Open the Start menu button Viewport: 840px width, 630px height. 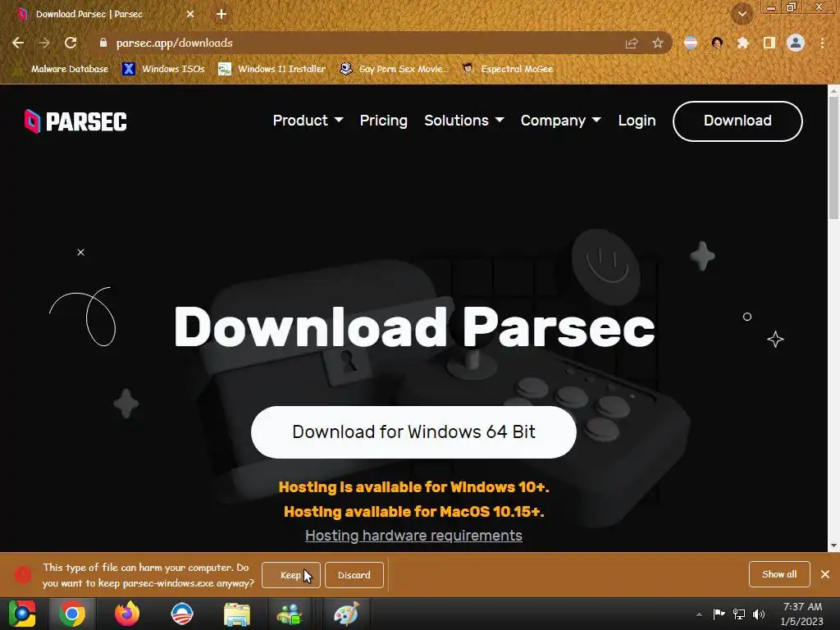click(x=22, y=614)
